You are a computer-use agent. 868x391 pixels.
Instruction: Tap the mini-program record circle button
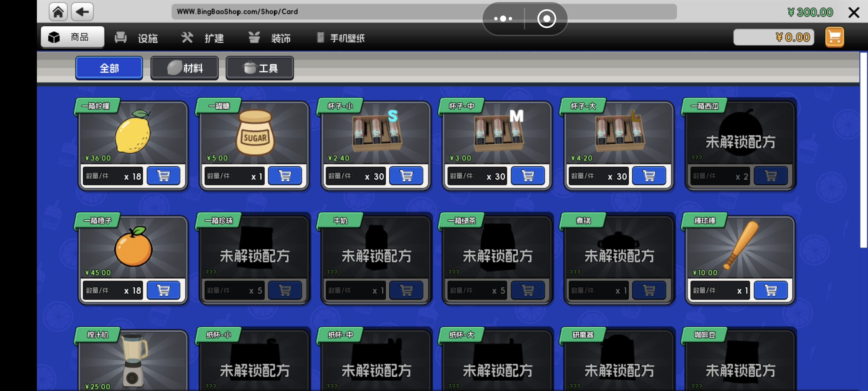tap(546, 19)
